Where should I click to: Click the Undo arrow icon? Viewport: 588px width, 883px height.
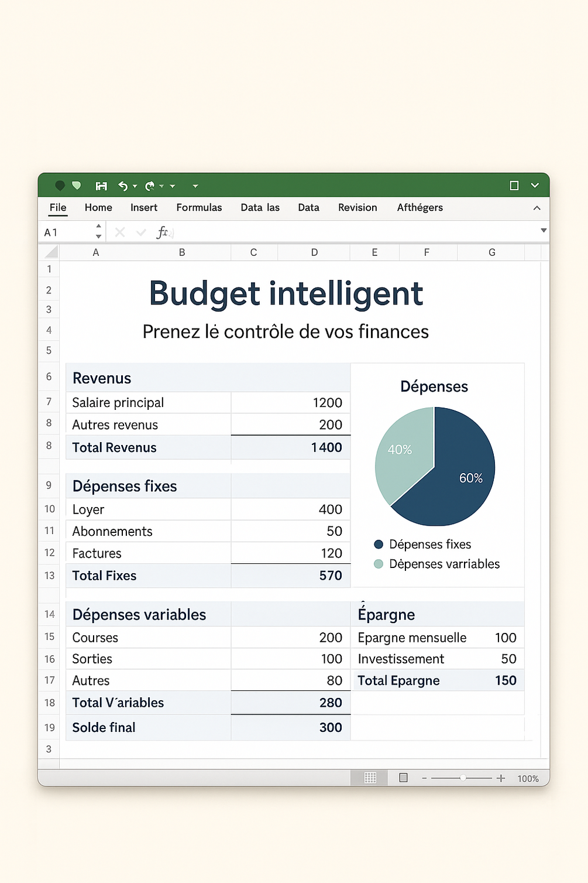tap(123, 186)
